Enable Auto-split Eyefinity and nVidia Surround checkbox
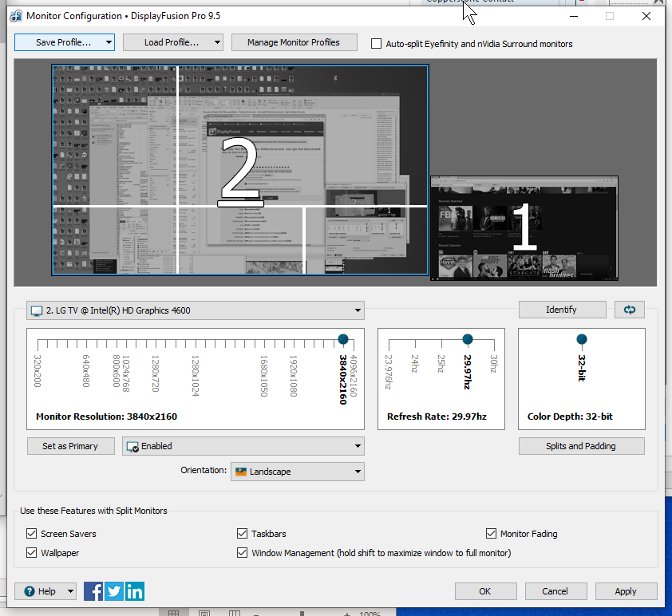Viewport: 672px width, 616px height. (x=377, y=44)
